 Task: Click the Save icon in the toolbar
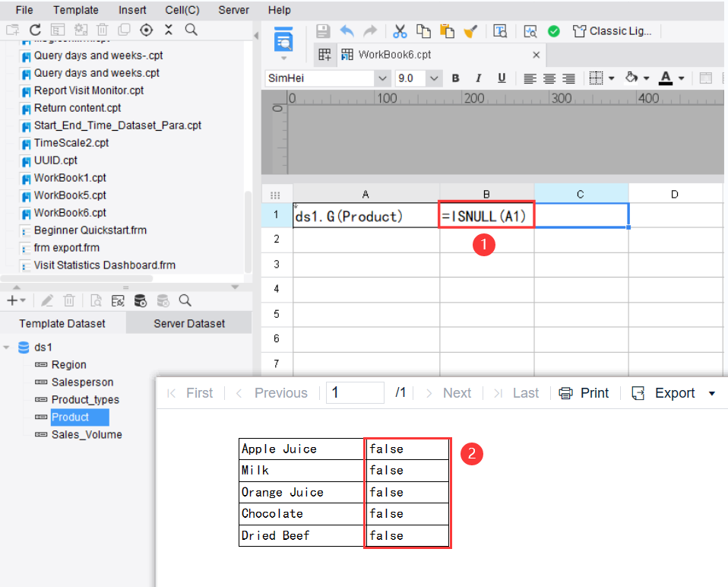pos(323,30)
